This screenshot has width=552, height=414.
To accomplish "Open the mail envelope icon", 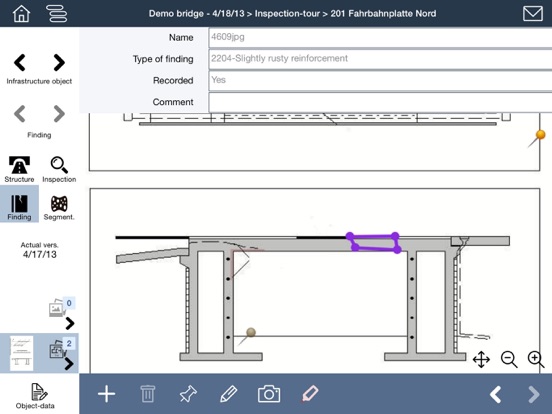I will [x=533, y=13].
